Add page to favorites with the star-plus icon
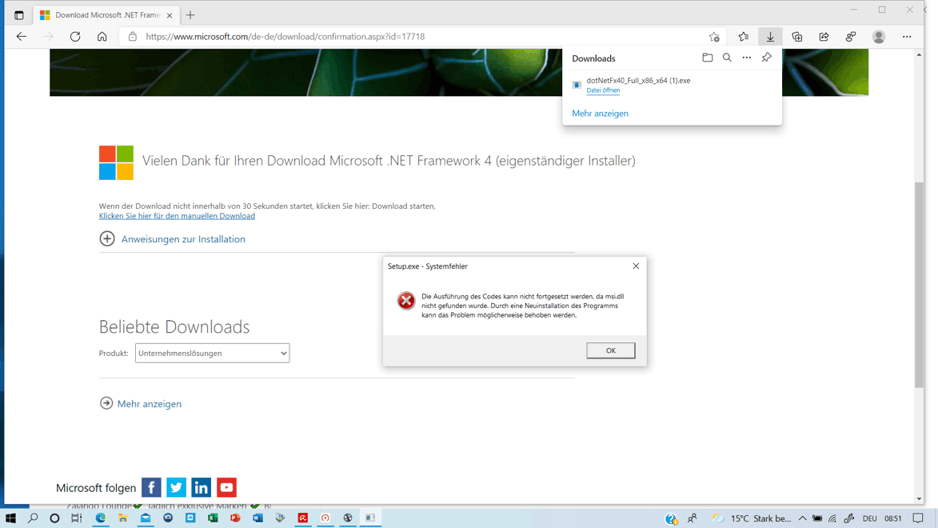 [x=714, y=36]
